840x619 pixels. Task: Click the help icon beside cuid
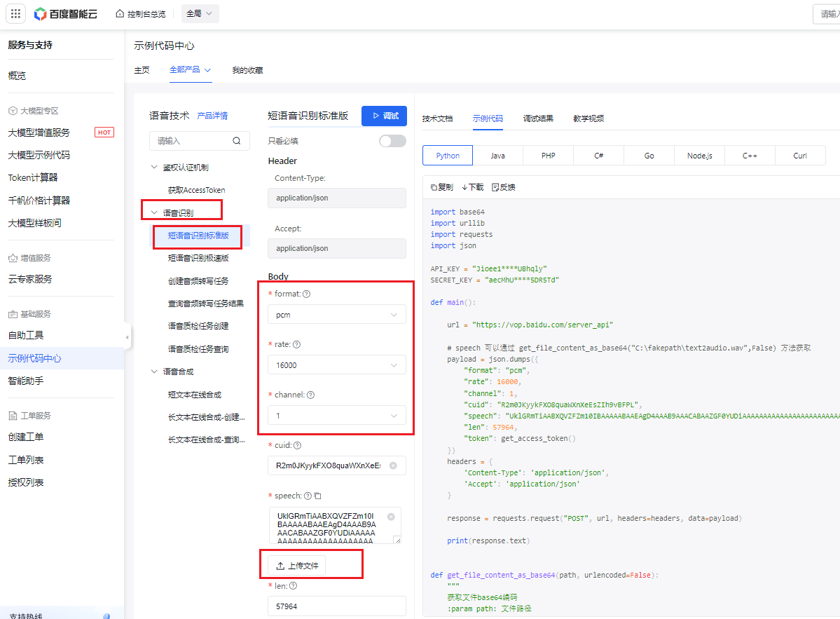[297, 445]
